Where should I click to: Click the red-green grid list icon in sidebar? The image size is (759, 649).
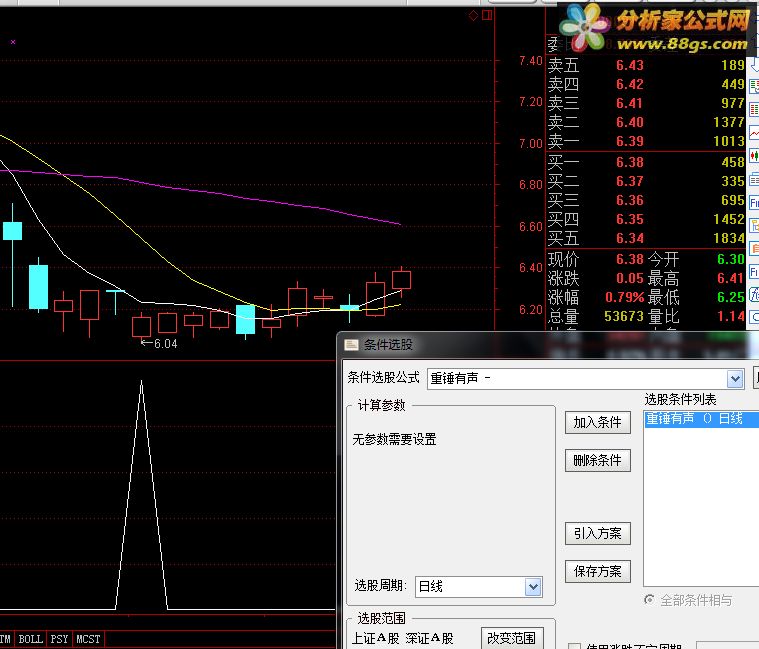click(754, 109)
